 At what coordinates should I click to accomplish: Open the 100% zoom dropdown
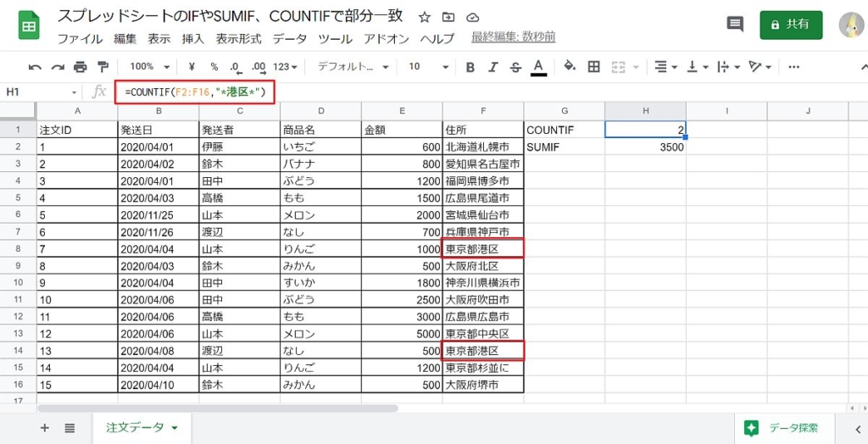pos(150,67)
